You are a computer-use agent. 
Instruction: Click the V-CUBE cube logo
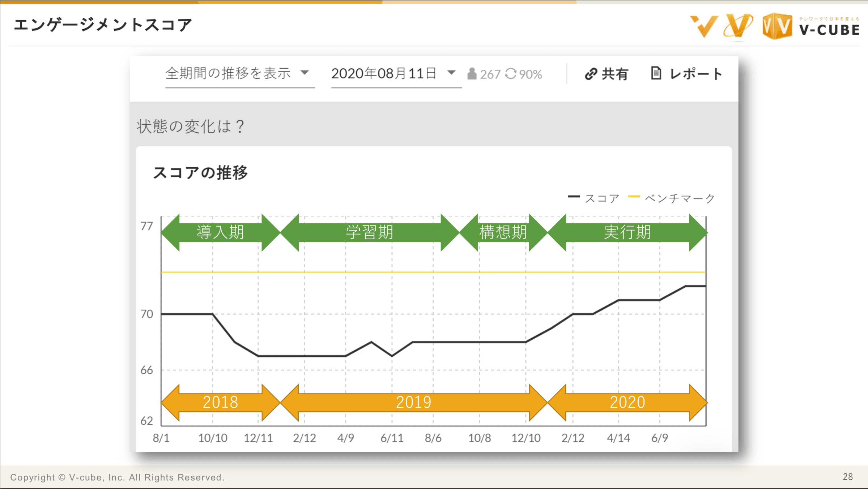(x=776, y=26)
